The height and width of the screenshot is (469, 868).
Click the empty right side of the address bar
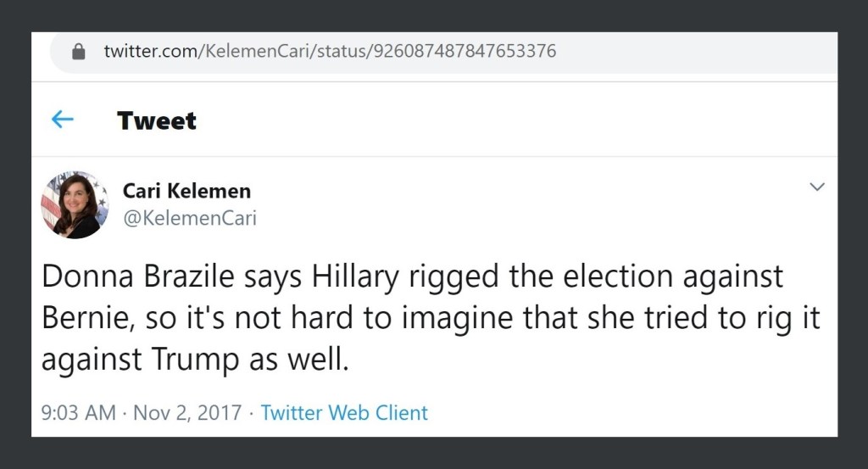point(695,52)
